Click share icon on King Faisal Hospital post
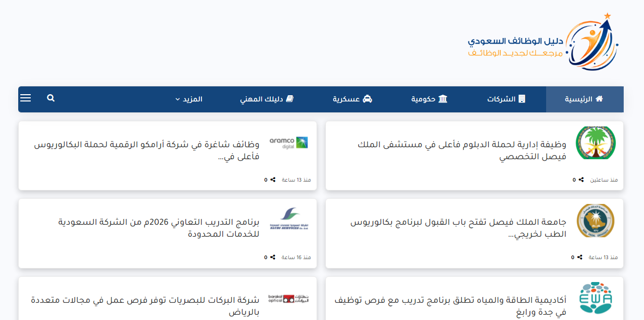The image size is (644, 320). (x=581, y=180)
